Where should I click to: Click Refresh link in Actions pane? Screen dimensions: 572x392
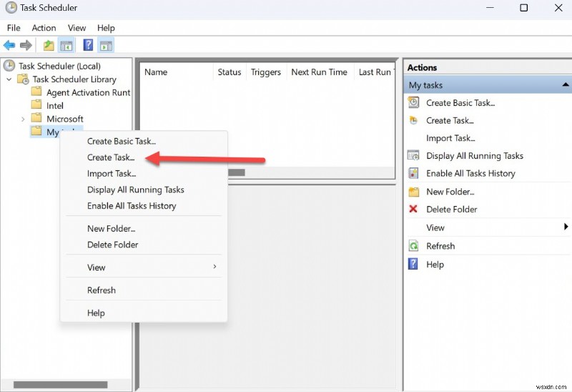[x=440, y=246]
